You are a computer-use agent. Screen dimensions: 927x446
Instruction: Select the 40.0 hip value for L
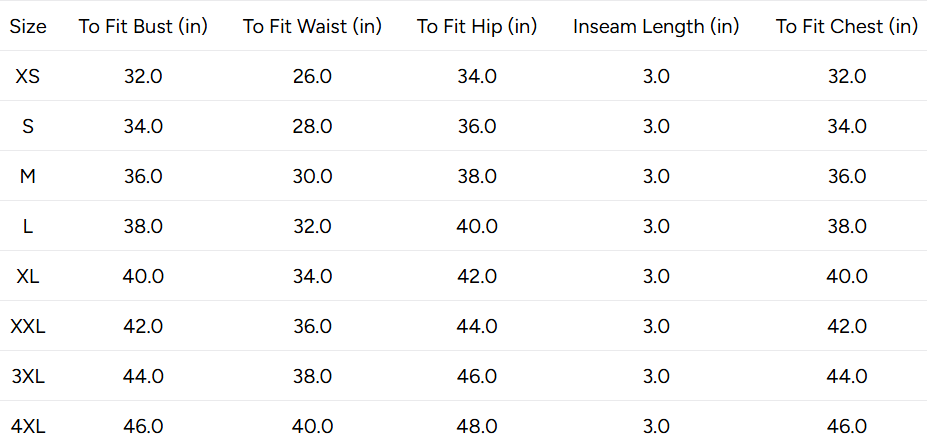(477, 227)
